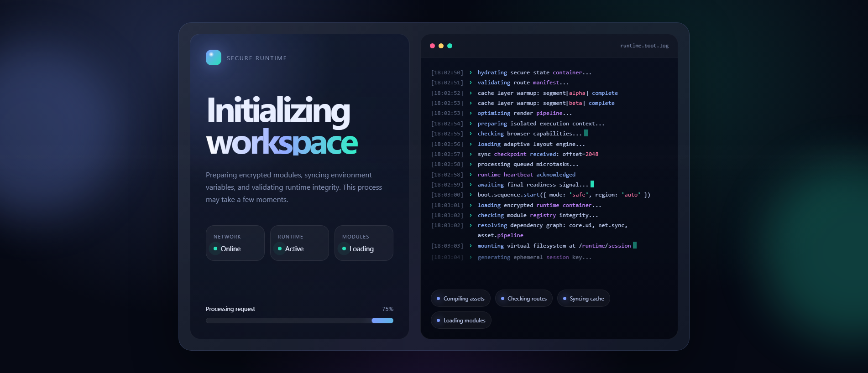The height and width of the screenshot is (373, 868).
Task: Click the SECURE RUNTIME label
Action: pos(257,58)
